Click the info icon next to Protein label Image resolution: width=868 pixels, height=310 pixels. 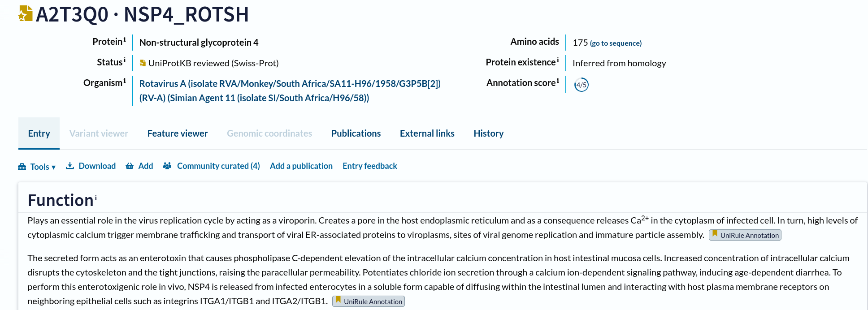tap(125, 39)
